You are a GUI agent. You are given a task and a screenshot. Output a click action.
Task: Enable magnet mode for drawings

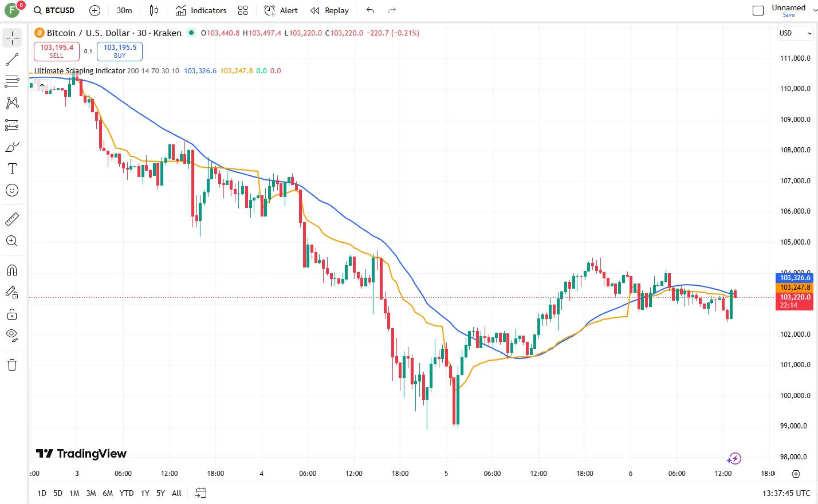coord(12,270)
